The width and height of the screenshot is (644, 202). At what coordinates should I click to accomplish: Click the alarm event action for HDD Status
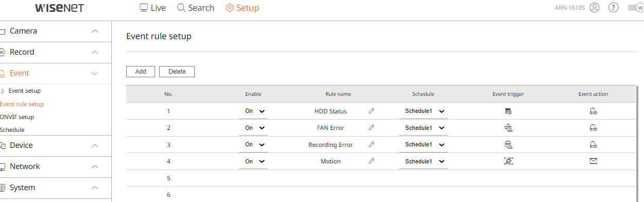coord(593,111)
